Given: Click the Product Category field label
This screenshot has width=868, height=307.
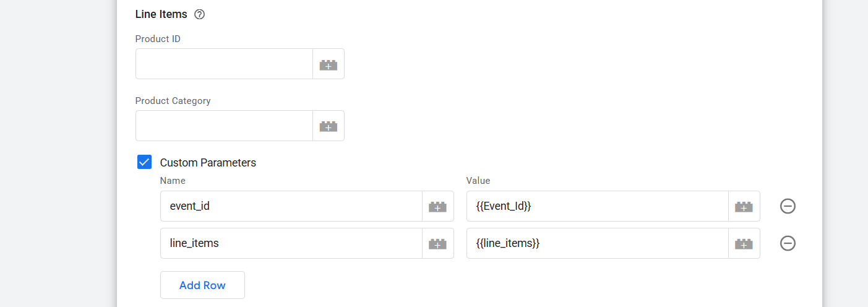Looking at the screenshot, I should [173, 101].
